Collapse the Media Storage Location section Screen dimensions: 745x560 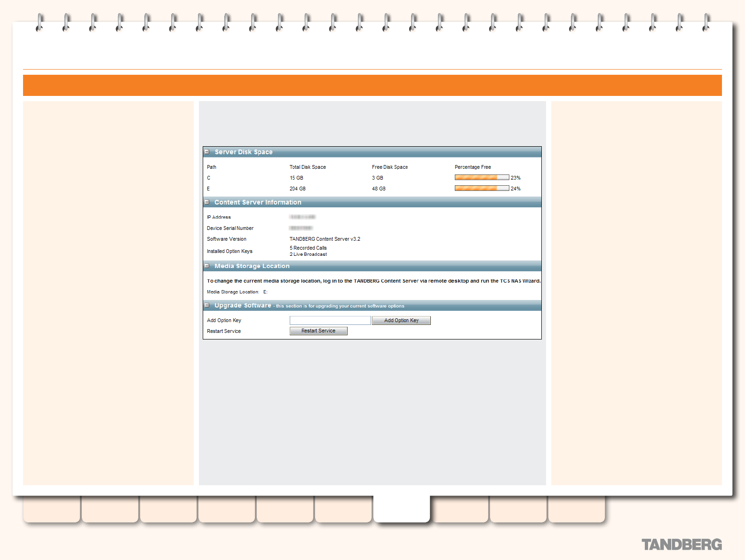coord(206,266)
